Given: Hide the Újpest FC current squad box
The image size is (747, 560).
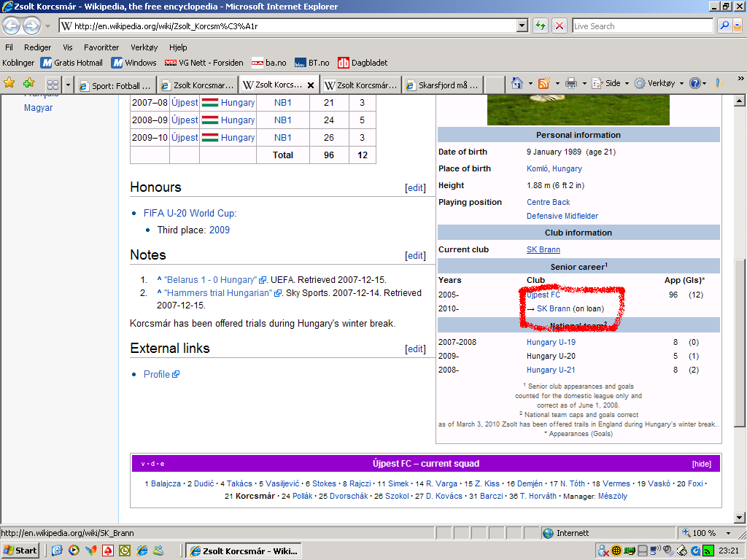Looking at the screenshot, I should (x=701, y=464).
